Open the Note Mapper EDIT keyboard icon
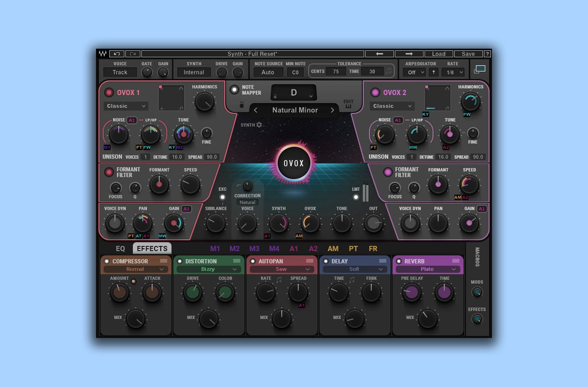Viewport: 588px width, 387px height. [x=348, y=104]
